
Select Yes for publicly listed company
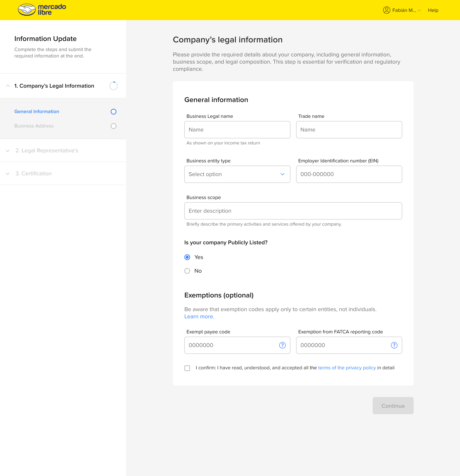[187, 257]
